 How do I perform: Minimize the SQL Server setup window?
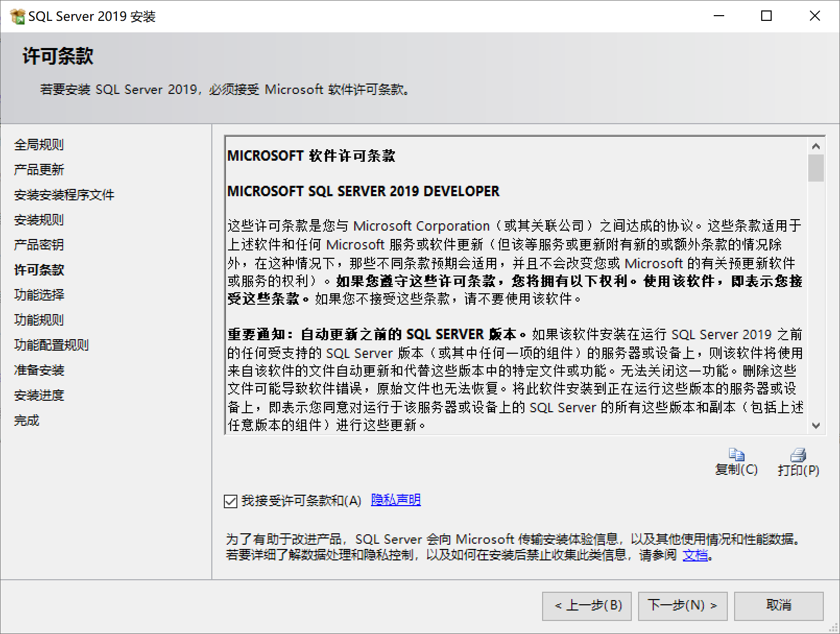(719, 16)
